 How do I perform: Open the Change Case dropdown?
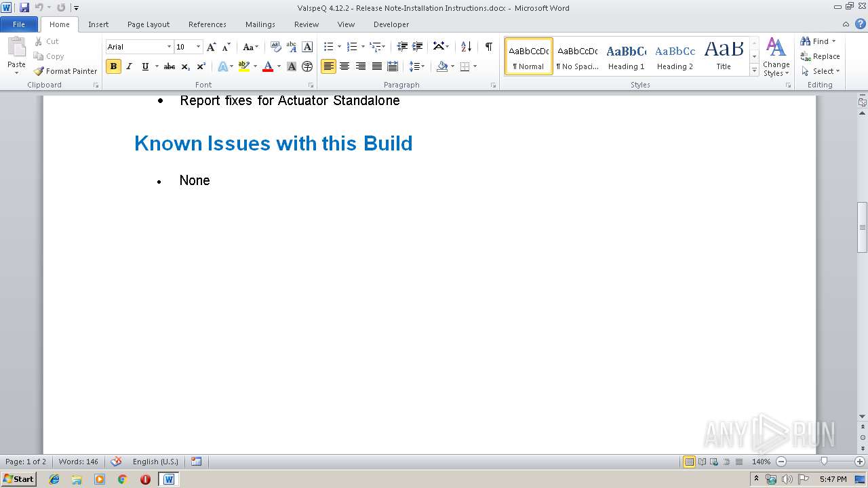(250, 47)
